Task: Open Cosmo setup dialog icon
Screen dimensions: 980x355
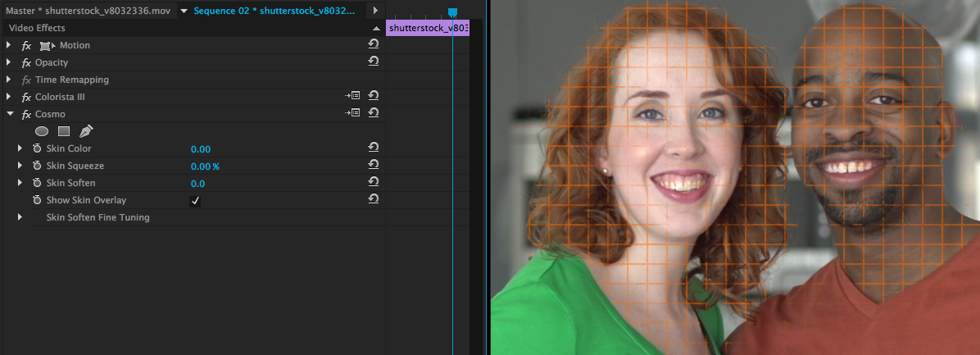Action: (352, 112)
